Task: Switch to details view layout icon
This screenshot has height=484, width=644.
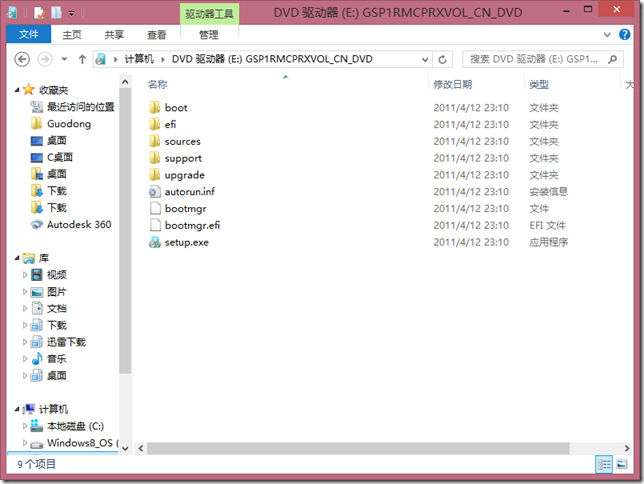Action: tap(604, 464)
